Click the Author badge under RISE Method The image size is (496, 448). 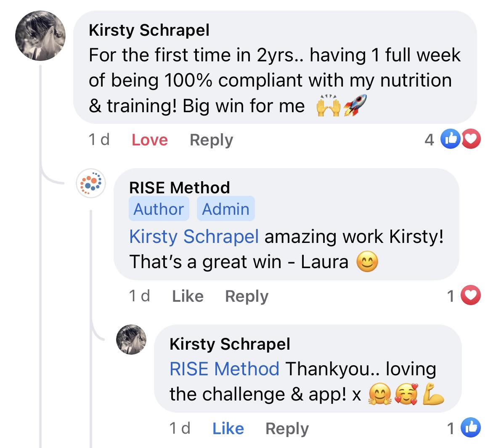(x=159, y=208)
